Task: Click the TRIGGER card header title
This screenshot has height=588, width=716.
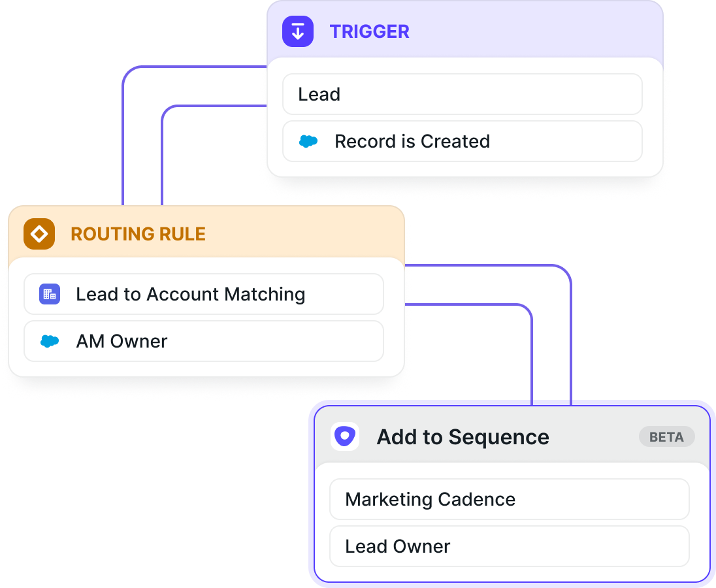Action: pos(369,31)
